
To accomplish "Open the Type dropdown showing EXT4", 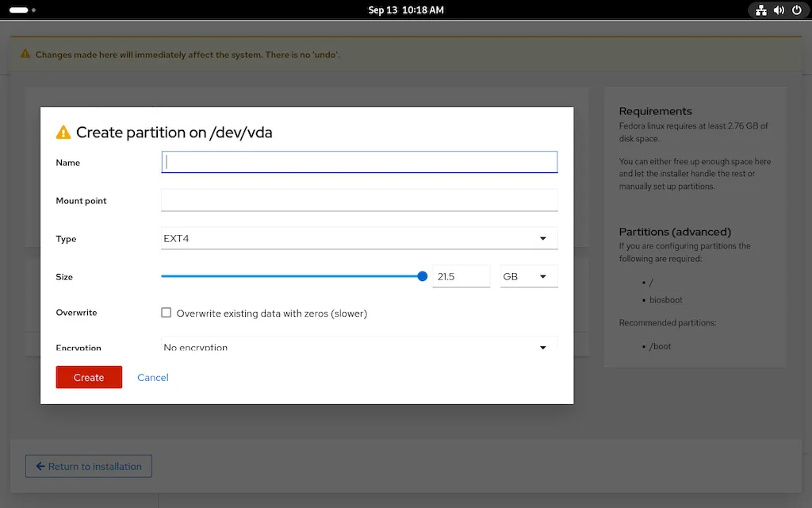I will [359, 238].
